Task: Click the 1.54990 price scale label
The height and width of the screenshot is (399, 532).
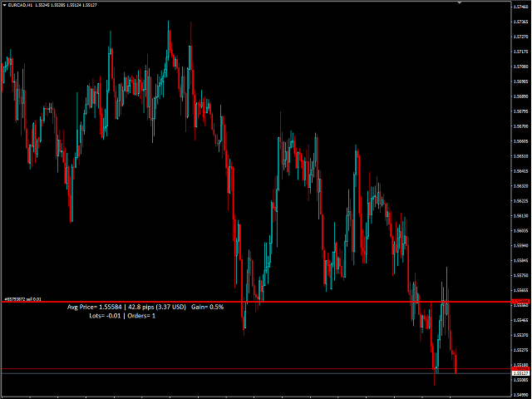Action: [x=520, y=395]
